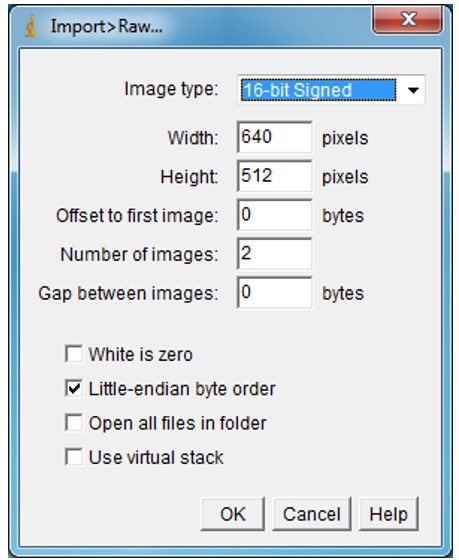Click the Use virtual stack label text

pyautogui.click(x=156, y=458)
